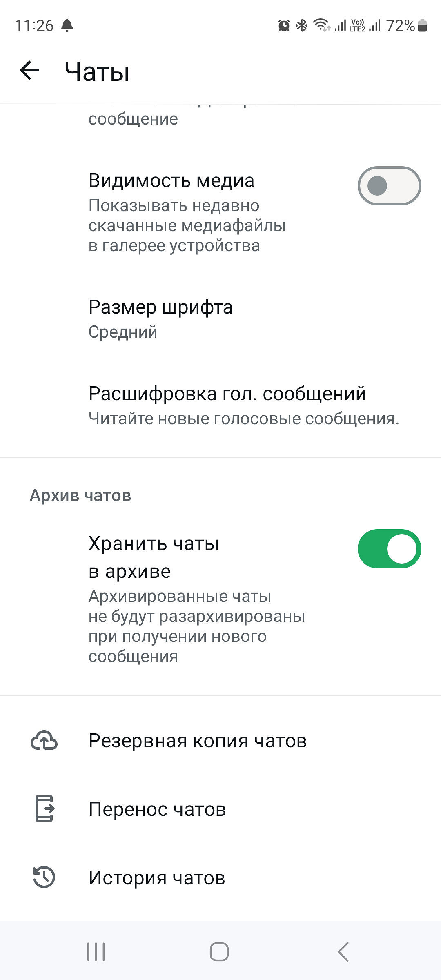This screenshot has width=441, height=980.
Task: Tap the Видимость медиа label
Action: click(171, 180)
